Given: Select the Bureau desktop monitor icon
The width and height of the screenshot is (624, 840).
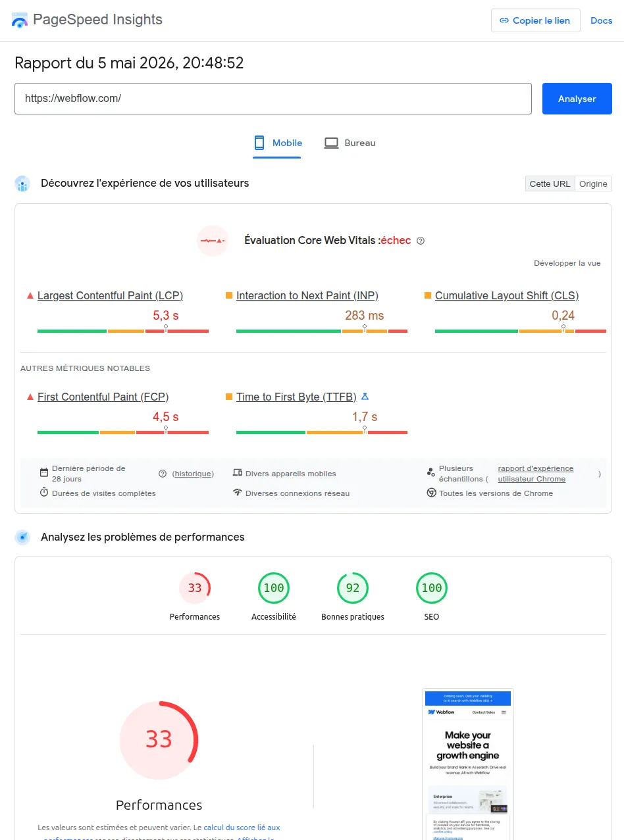Looking at the screenshot, I should (x=331, y=143).
